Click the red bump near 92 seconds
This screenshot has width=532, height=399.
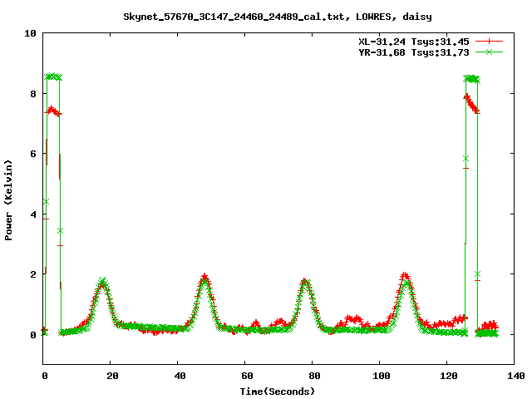(x=353, y=319)
